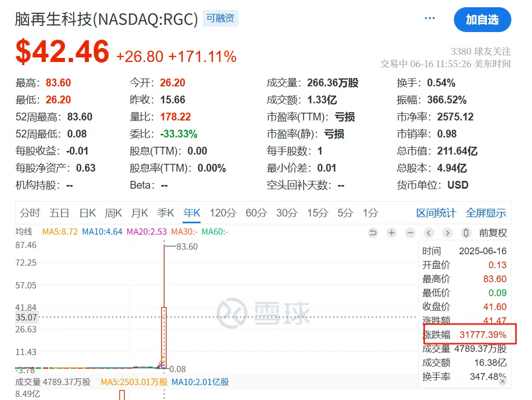This screenshot has height=400, width=532.
Task: Switch to the 15分 interval tab
Action: pyautogui.click(x=317, y=213)
